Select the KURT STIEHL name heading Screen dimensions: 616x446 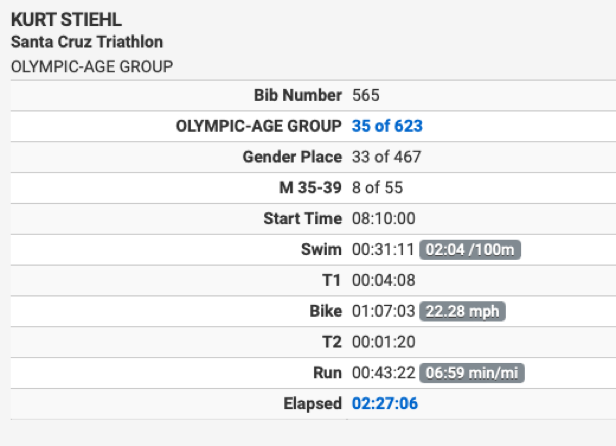click(66, 20)
